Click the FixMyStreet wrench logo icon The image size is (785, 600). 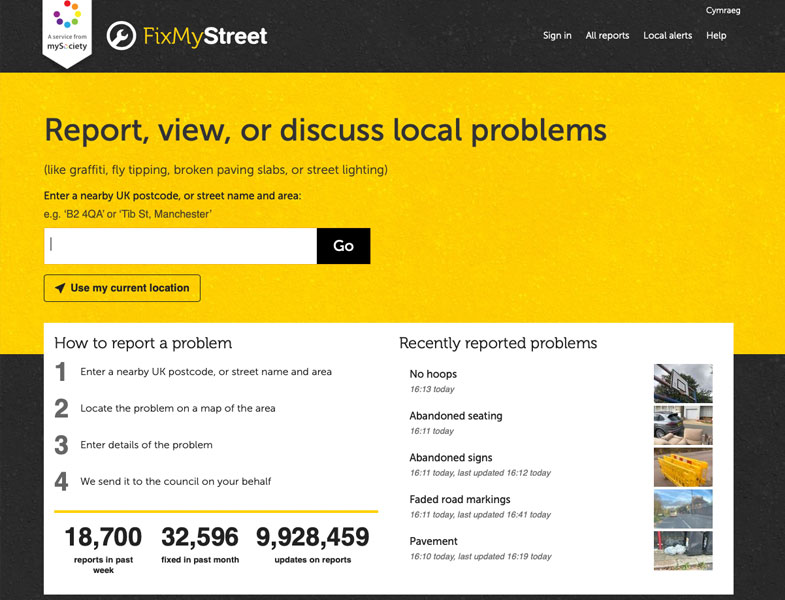click(x=121, y=36)
